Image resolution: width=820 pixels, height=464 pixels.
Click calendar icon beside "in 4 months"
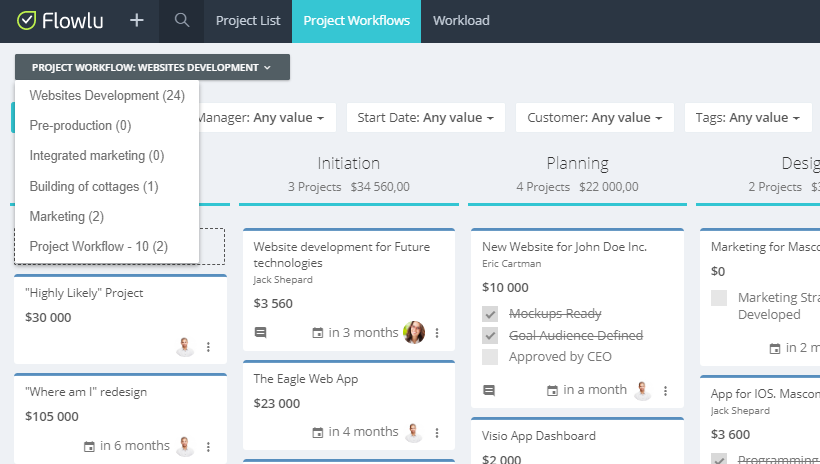317,433
